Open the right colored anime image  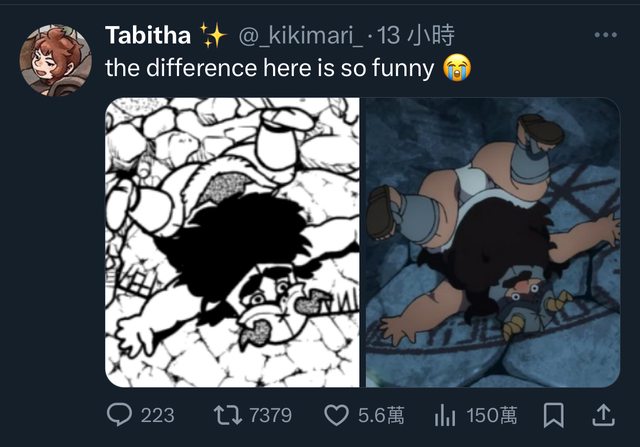(x=492, y=241)
